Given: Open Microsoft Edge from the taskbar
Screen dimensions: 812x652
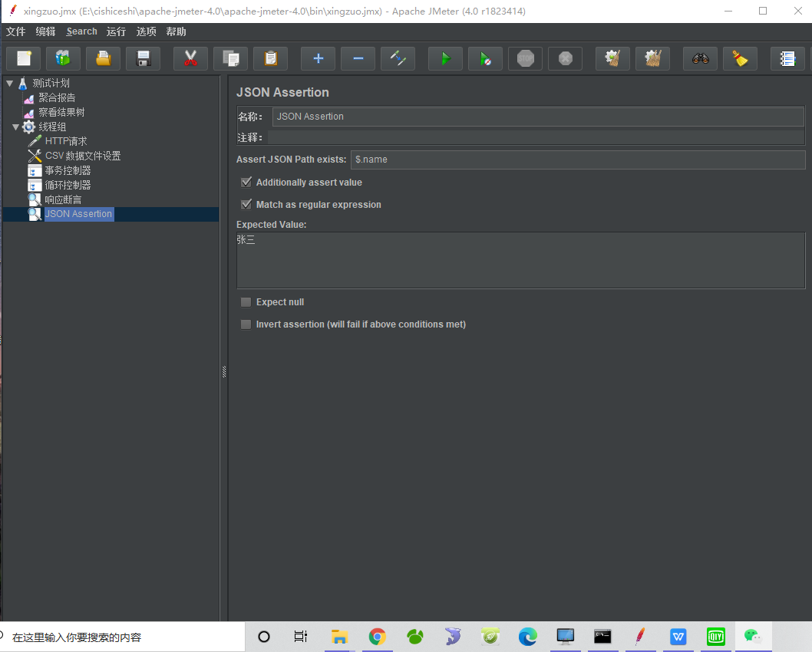Looking at the screenshot, I should [x=527, y=637].
